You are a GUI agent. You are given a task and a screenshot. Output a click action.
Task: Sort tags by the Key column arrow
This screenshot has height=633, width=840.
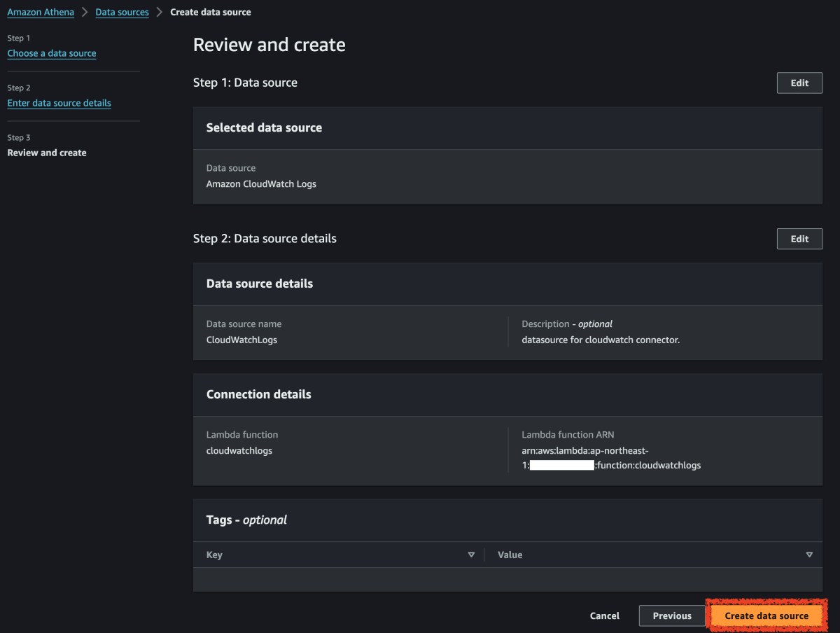pos(471,555)
